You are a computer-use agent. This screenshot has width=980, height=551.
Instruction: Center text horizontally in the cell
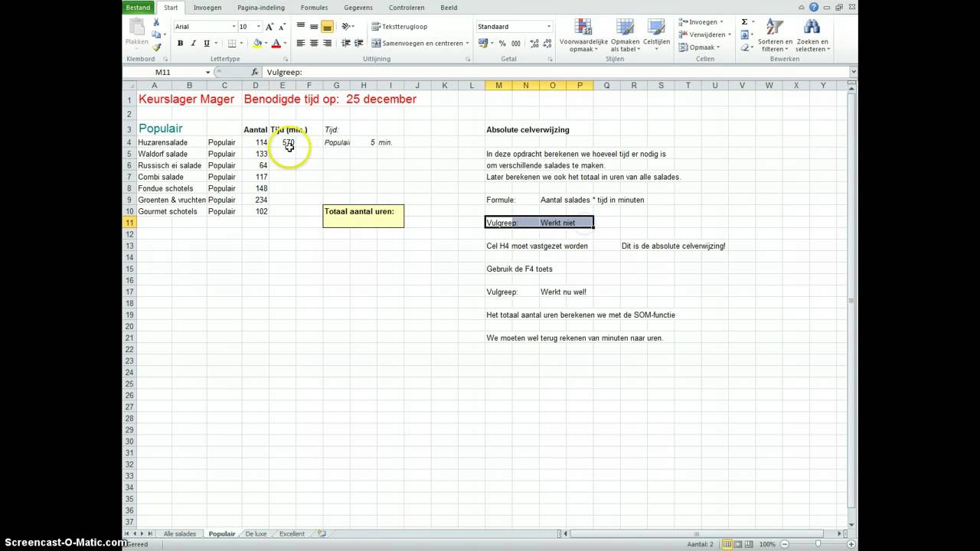click(x=314, y=44)
